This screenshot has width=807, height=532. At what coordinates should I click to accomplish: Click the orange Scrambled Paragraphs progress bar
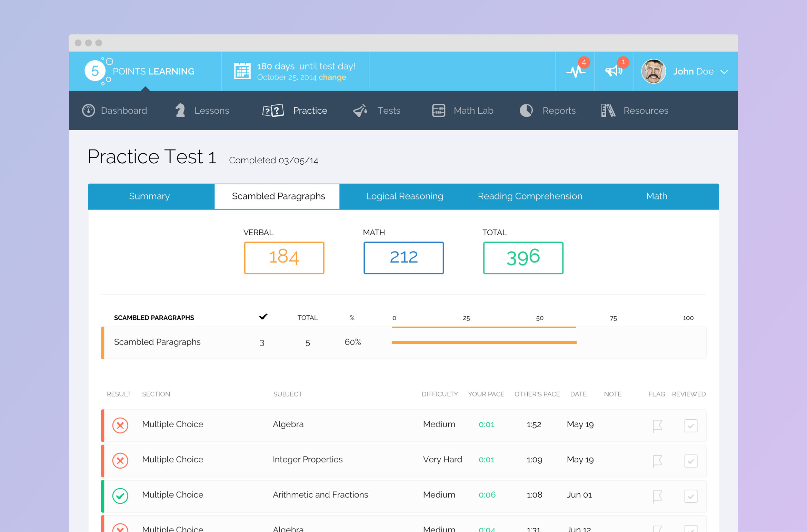[x=484, y=342]
